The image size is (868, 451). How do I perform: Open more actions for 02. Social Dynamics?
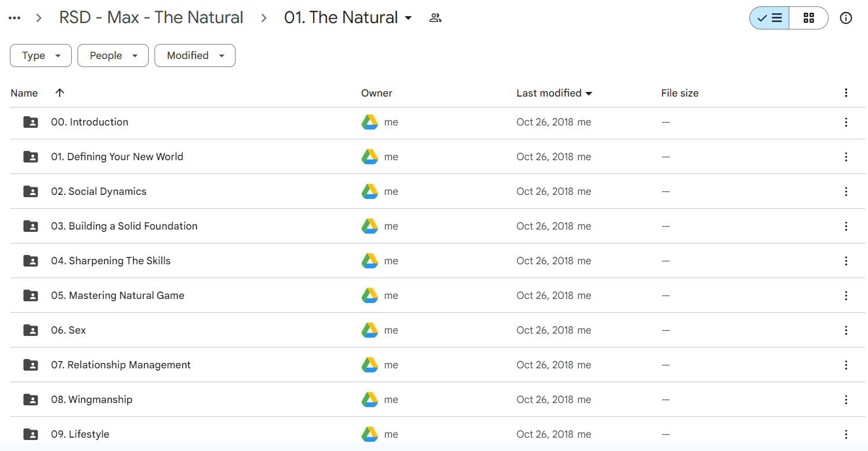tap(846, 191)
